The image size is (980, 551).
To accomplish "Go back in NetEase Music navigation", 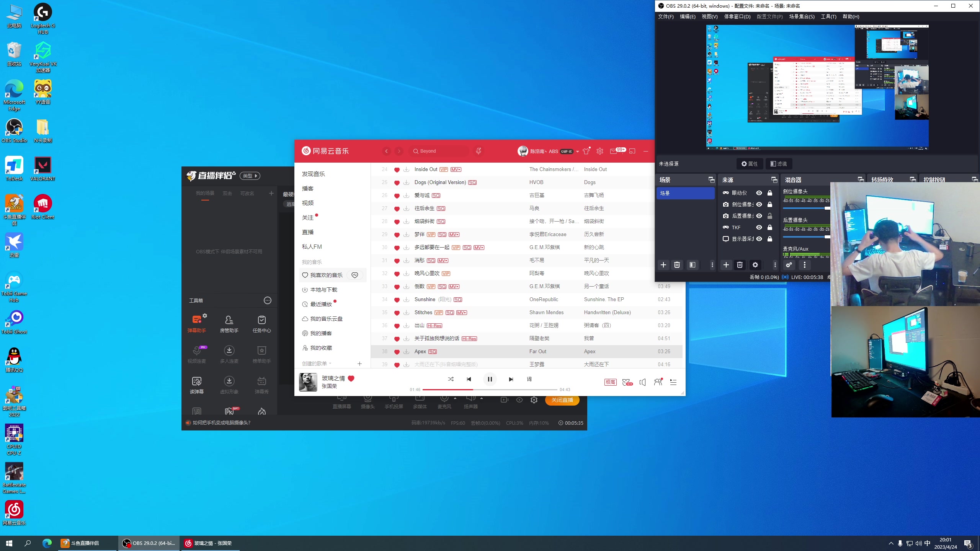I will click(x=387, y=151).
